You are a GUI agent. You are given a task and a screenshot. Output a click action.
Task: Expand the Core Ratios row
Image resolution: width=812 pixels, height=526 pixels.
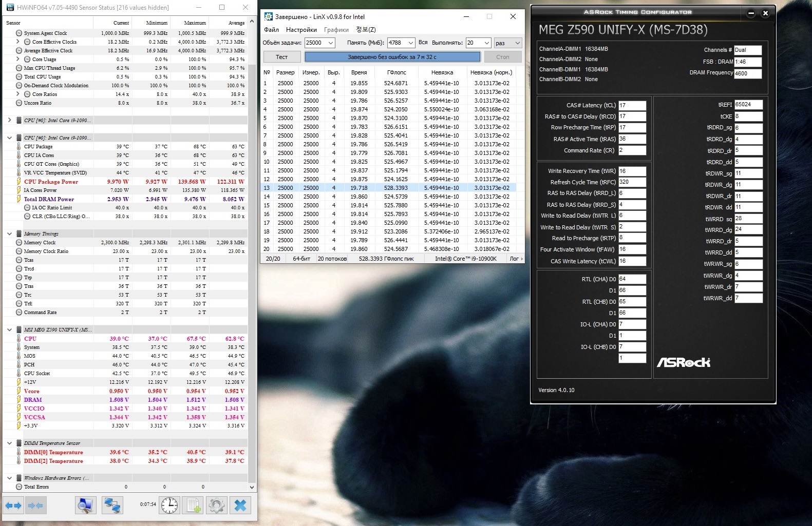click(18, 94)
